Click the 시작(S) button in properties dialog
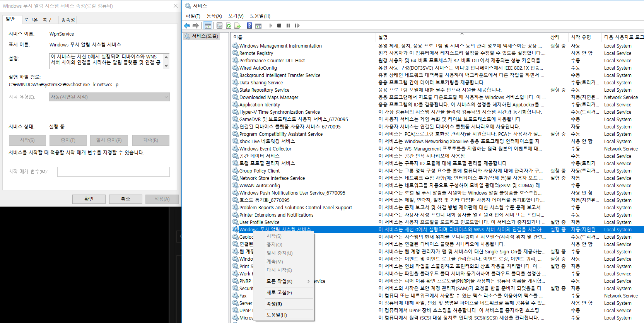Image resolution: width=644 pixels, height=323 pixels. pos(27,140)
